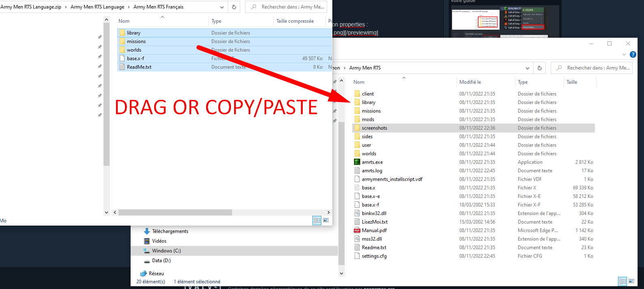Viewport: 644px width, 289px height.
Task: Select the screenshots folder row
Action: coord(473,128)
